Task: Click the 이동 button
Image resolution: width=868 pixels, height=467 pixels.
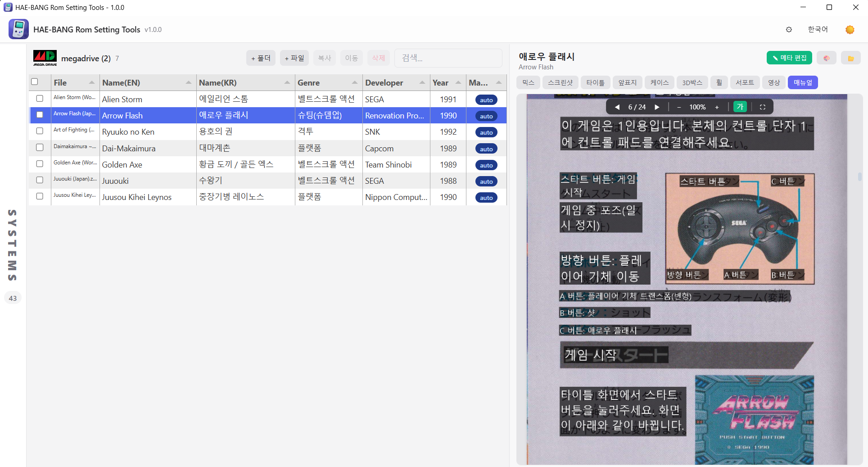Action: [352, 58]
